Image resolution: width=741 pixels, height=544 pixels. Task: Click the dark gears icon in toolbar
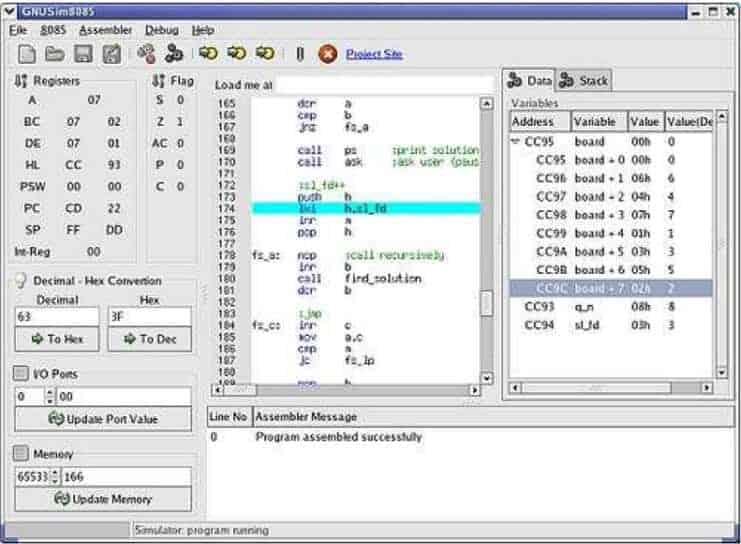pyautogui.click(x=174, y=53)
